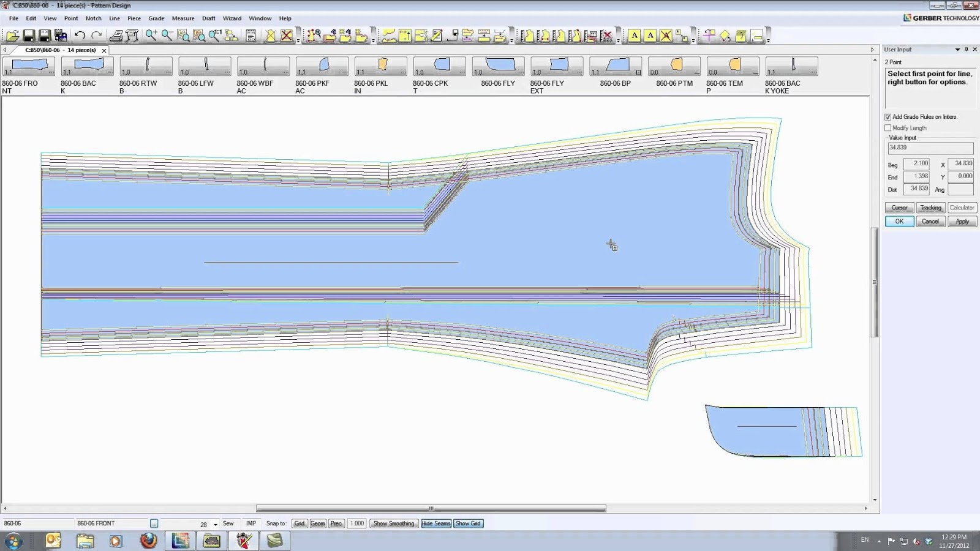
Task: Enable the Modify Length checkbox
Action: tap(888, 128)
